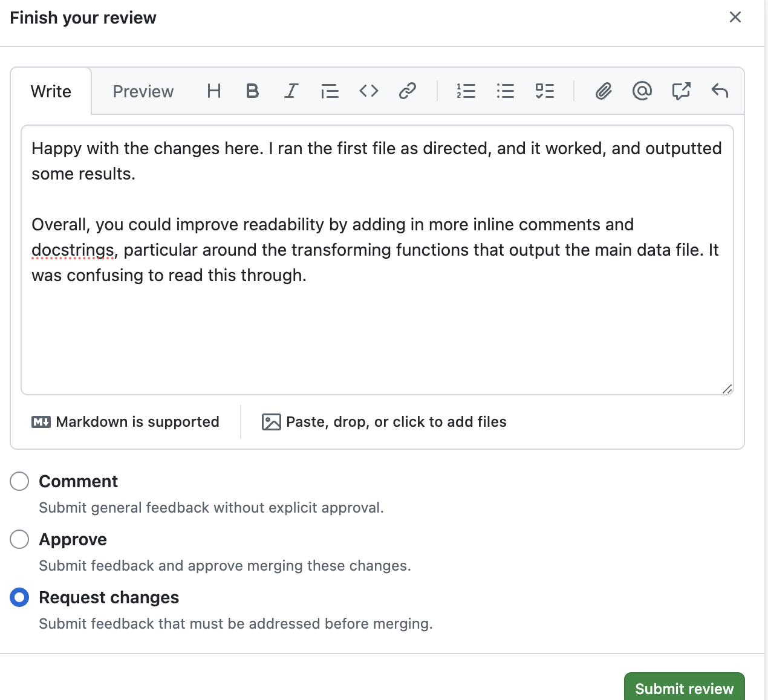Create a numbered list

click(x=466, y=91)
